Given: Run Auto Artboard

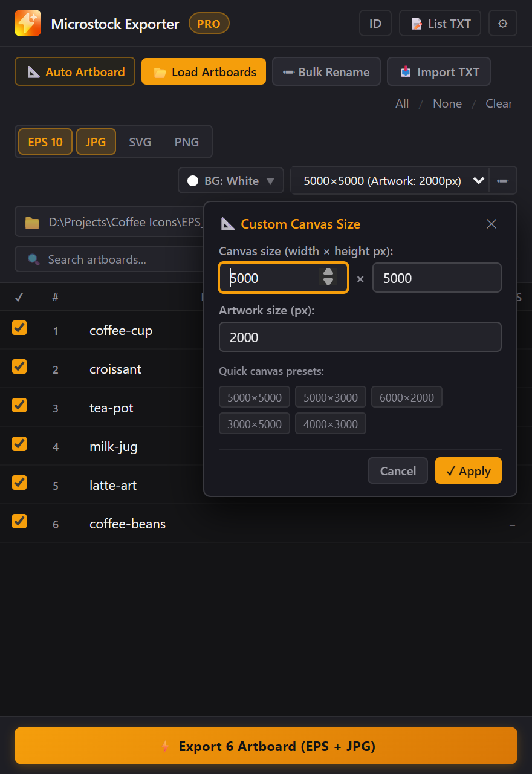Looking at the screenshot, I should click(x=75, y=72).
